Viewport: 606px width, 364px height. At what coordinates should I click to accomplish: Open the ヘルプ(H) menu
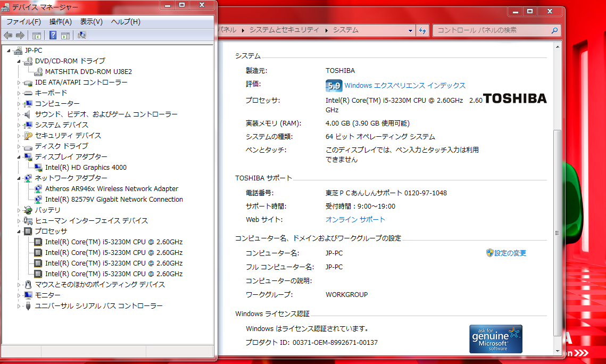click(x=126, y=22)
